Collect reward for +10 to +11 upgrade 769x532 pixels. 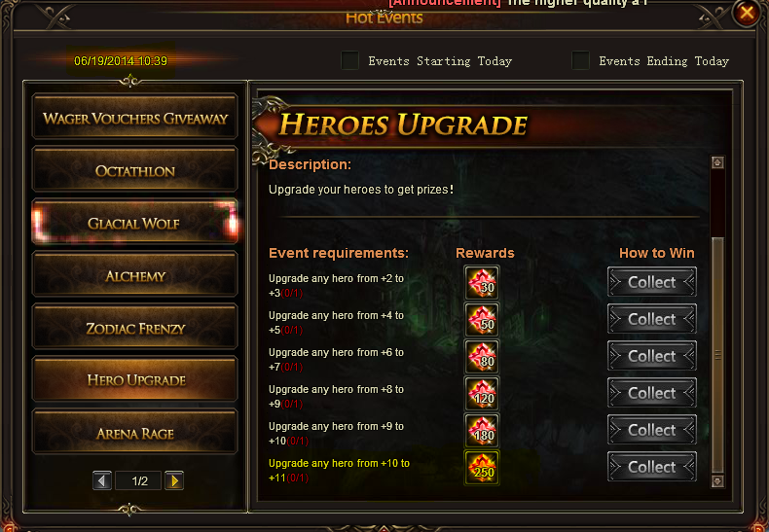pos(652,467)
